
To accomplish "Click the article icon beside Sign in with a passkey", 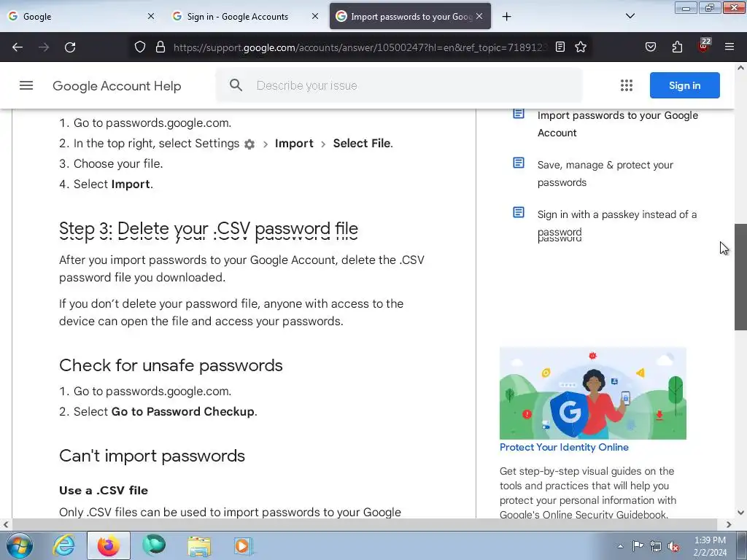I will click(x=519, y=212).
